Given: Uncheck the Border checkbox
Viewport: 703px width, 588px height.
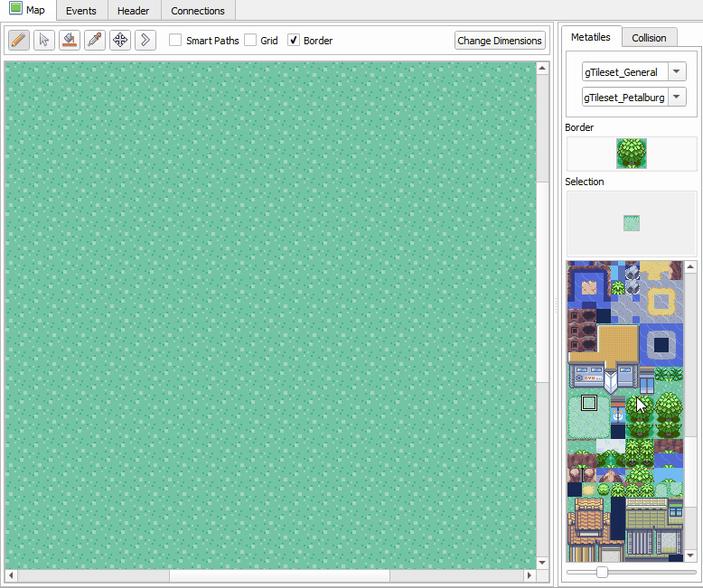Looking at the screenshot, I should [x=294, y=41].
